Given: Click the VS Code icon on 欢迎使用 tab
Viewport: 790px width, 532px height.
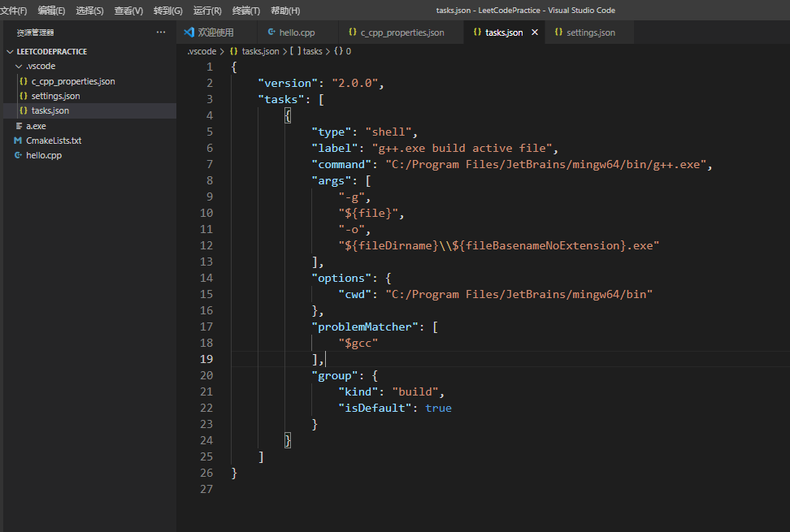Looking at the screenshot, I should (x=188, y=33).
